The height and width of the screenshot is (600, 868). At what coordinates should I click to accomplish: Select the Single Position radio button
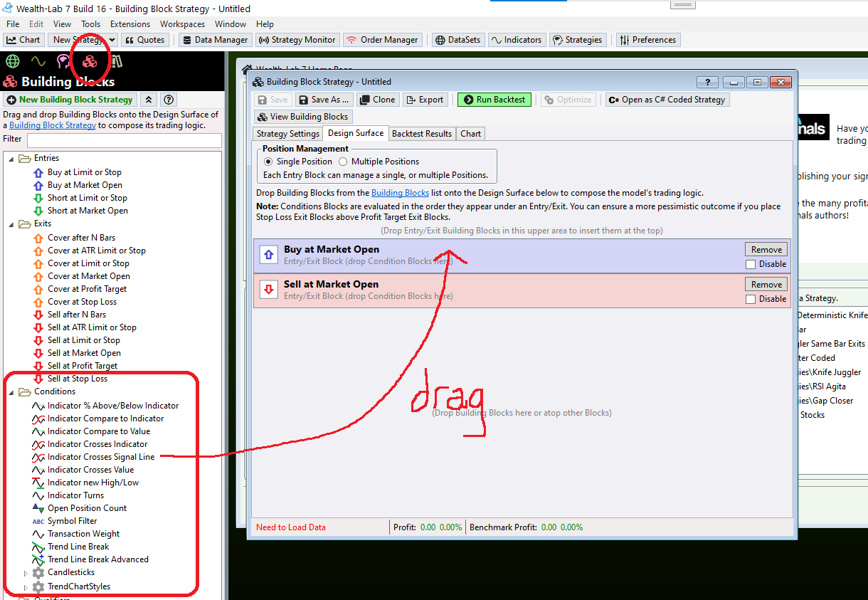point(268,162)
